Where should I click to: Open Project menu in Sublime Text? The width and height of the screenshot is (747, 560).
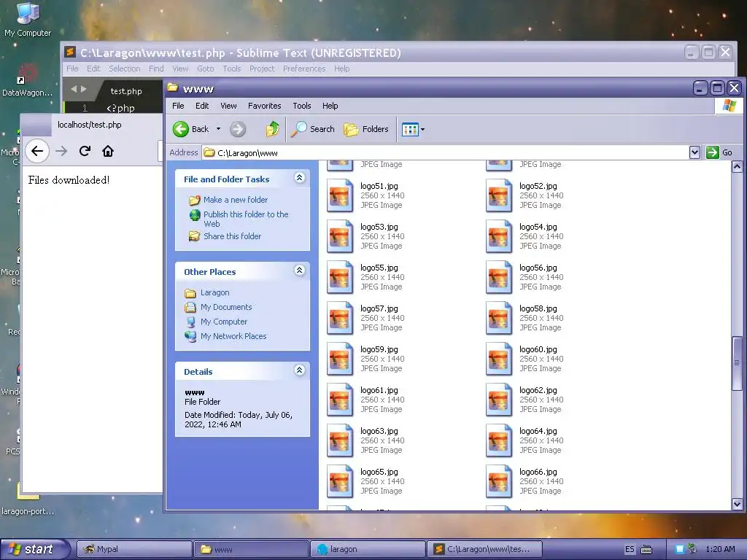[262, 69]
